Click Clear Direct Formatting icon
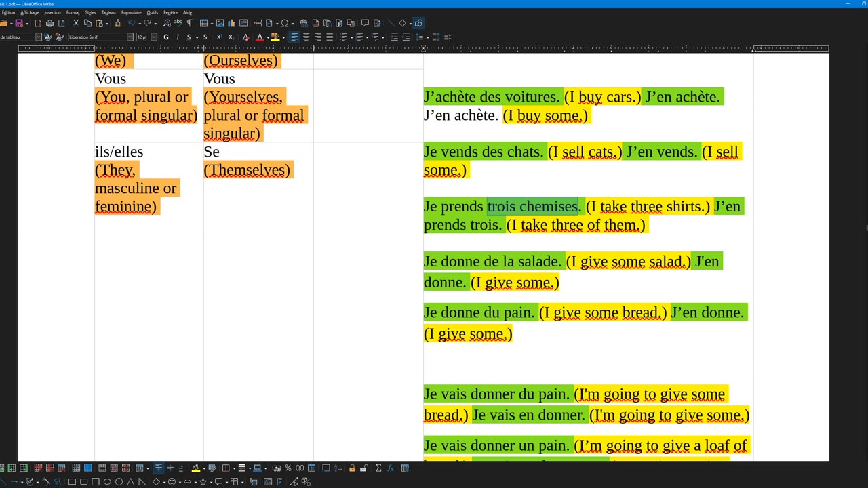This screenshot has width=868, height=488. (x=245, y=37)
